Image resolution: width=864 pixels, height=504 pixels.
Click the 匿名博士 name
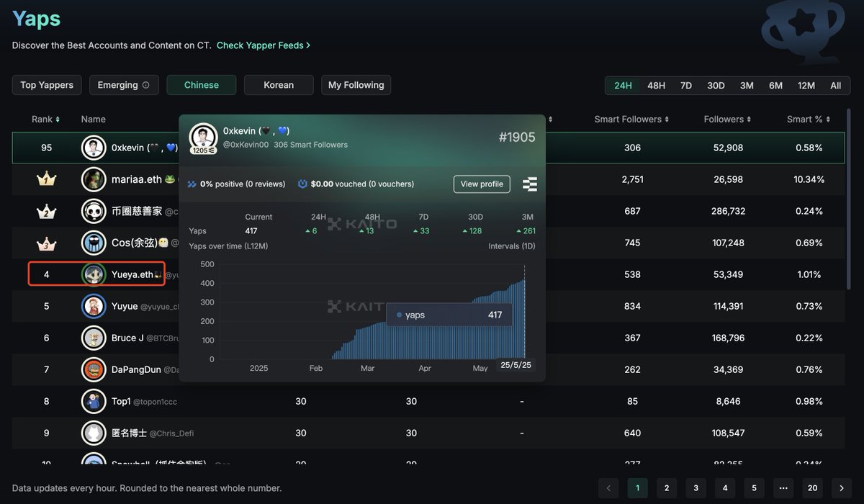(x=130, y=433)
